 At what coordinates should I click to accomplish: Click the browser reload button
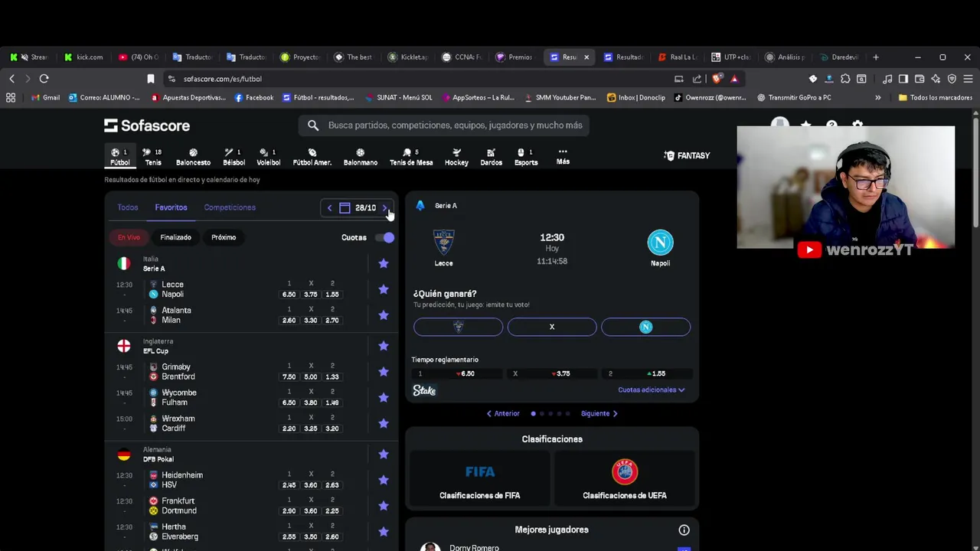click(44, 79)
